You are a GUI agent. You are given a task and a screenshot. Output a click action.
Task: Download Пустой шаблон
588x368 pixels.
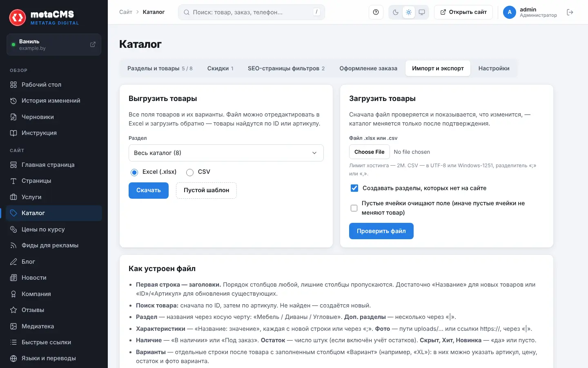coord(206,191)
